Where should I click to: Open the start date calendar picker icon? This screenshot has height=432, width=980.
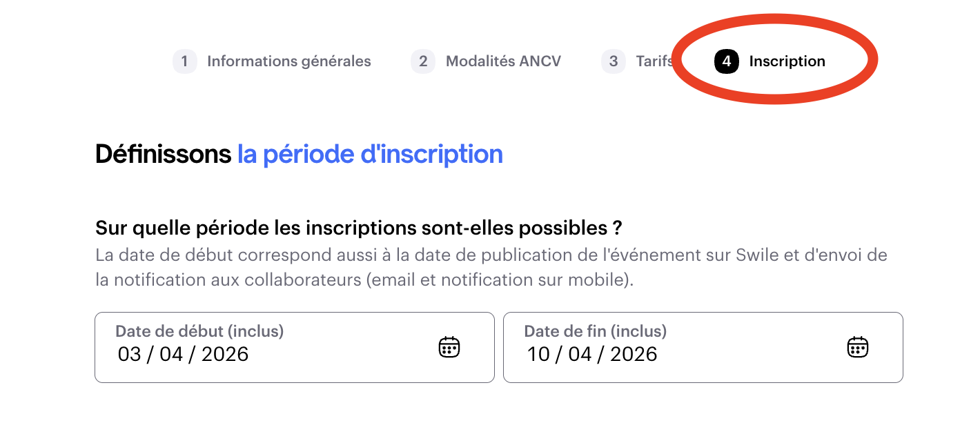[449, 346]
